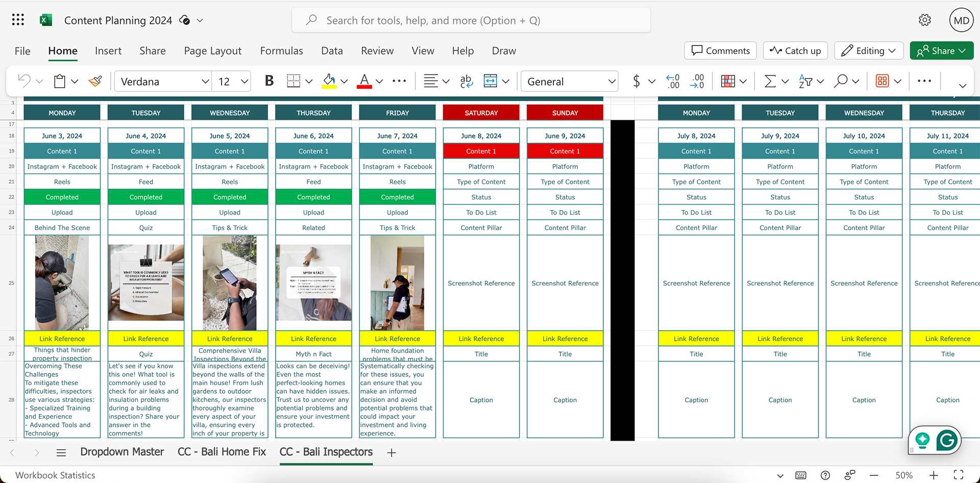Apply red font color

(364, 81)
